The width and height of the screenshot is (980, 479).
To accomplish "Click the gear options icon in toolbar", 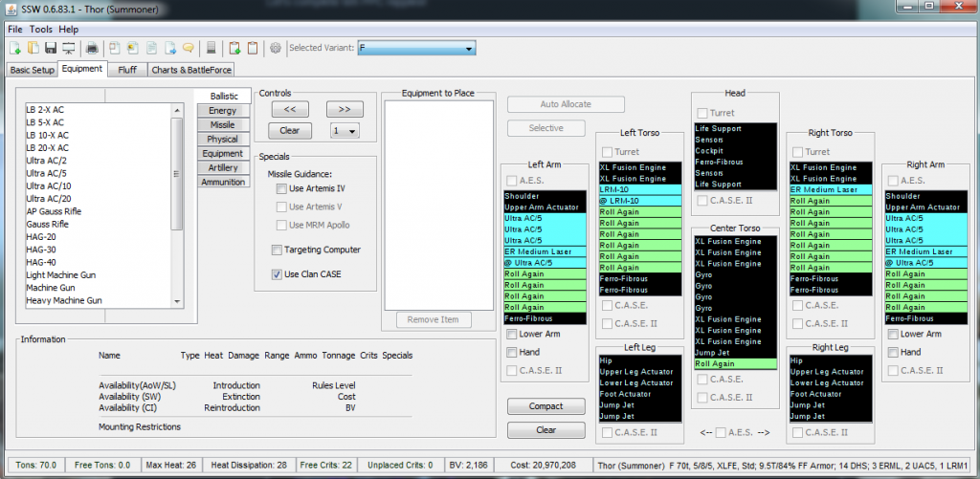I will (x=276, y=48).
